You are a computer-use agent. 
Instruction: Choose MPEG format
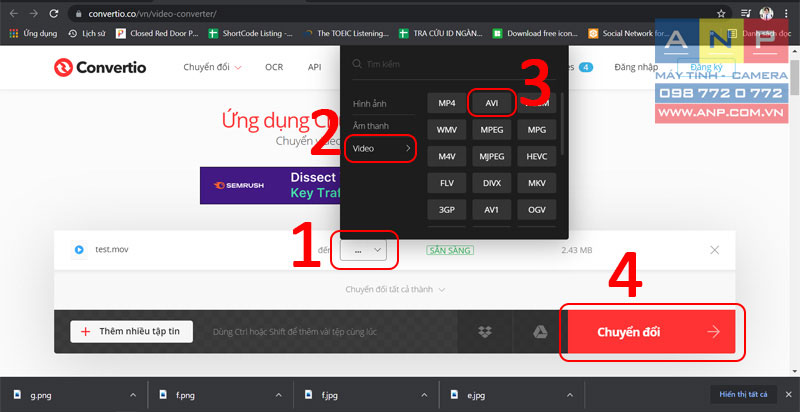491,130
